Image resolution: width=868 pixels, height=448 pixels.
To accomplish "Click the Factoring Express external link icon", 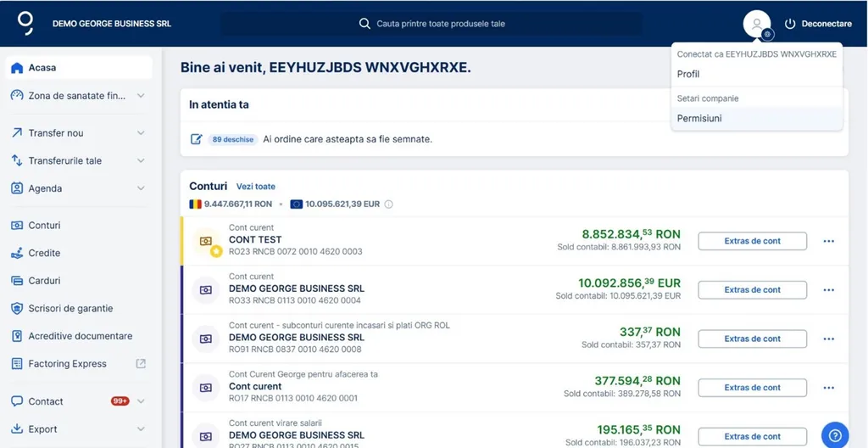I will (141, 364).
